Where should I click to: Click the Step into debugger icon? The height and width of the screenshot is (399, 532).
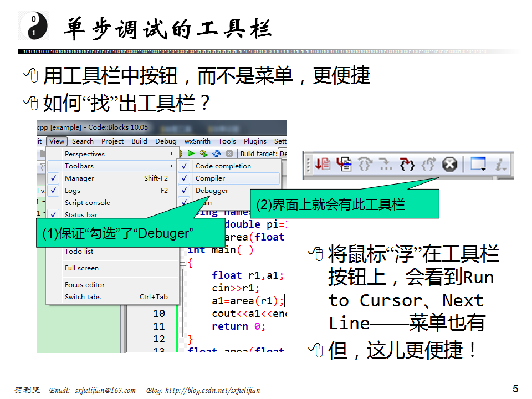click(407, 165)
